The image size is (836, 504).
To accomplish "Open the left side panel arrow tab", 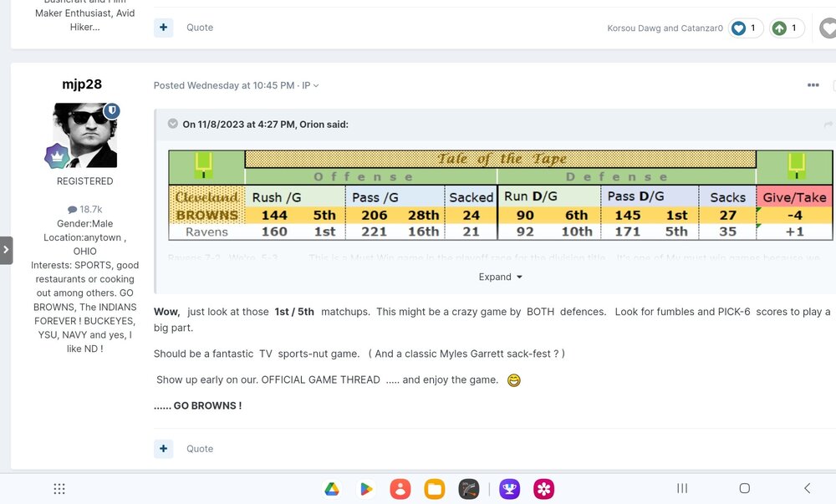I will click(6, 251).
